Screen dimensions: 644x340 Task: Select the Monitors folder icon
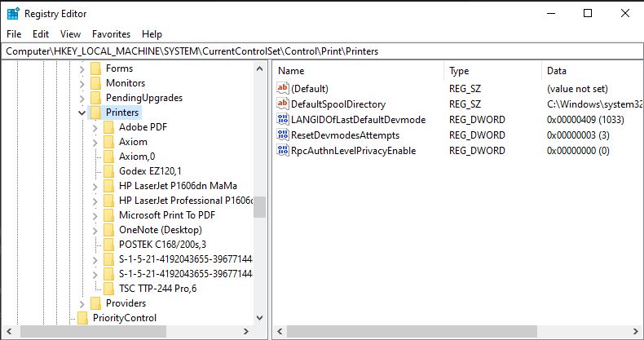[x=95, y=83]
